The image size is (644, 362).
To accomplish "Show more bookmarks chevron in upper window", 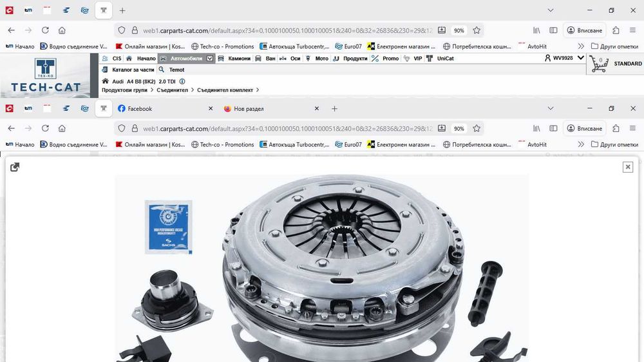I will pyautogui.click(x=581, y=46).
